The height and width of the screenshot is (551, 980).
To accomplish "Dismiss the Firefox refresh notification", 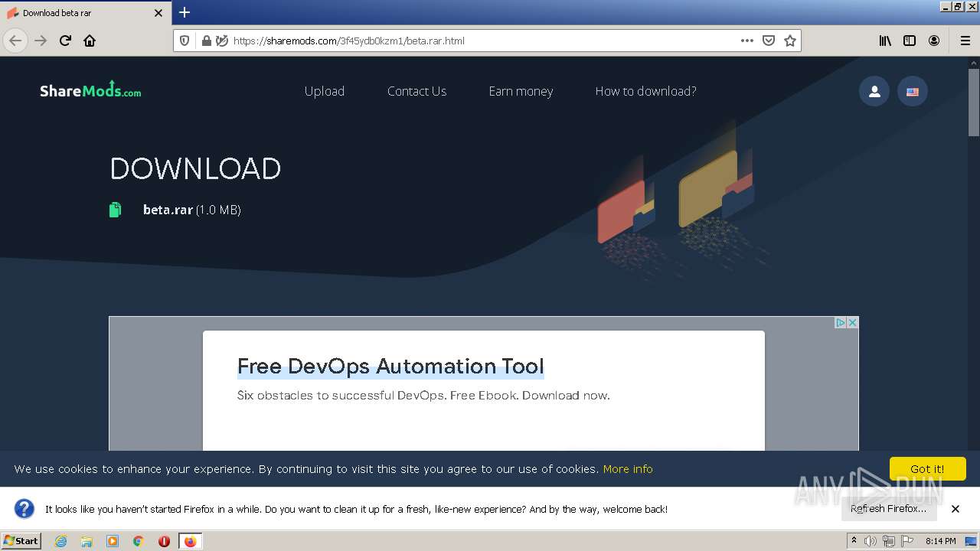I will 955,509.
